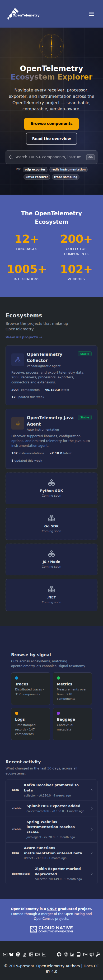Click the footer book icon
This screenshot has height=980, width=103.
point(78,955)
